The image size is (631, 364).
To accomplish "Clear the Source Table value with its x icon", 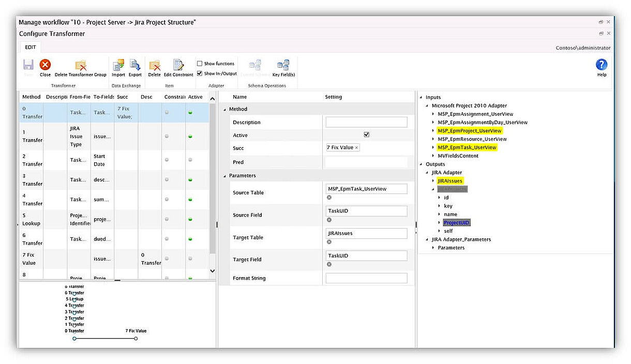I will (329, 198).
